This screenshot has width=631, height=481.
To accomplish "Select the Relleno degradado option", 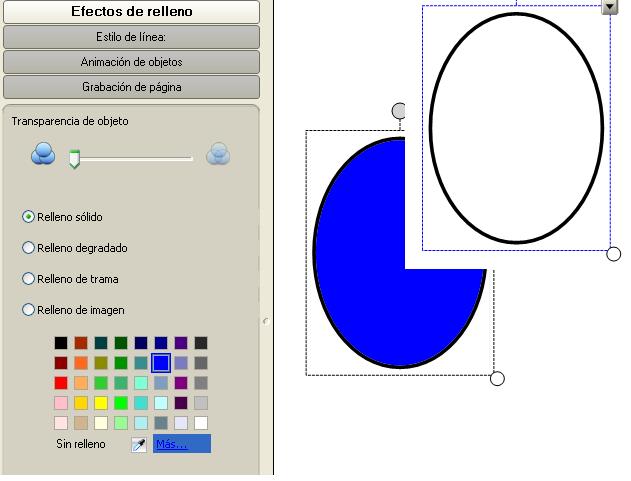I will pos(29,247).
